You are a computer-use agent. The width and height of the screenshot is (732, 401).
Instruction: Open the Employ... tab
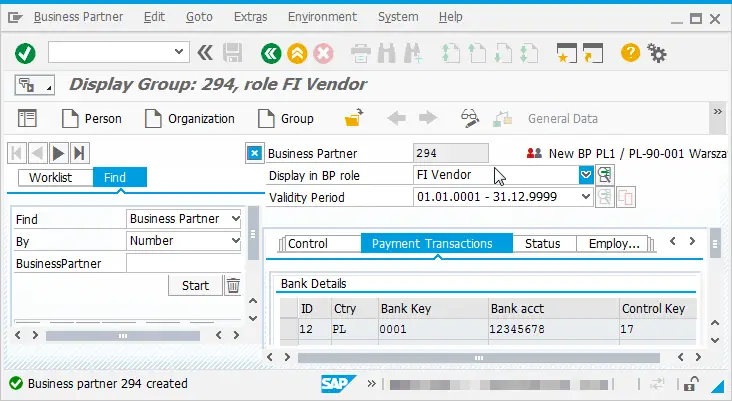pyautogui.click(x=613, y=243)
